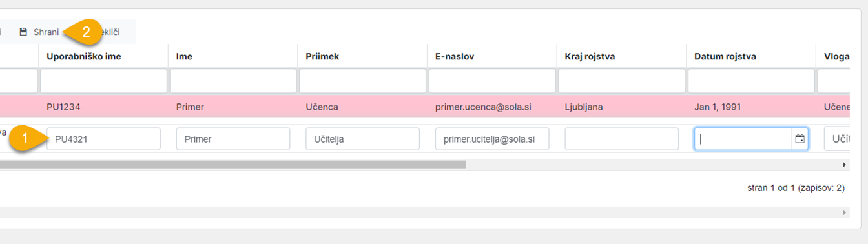The height and width of the screenshot is (244, 868).
Task: Click the right arrow of the grid's horizontal scrollbar
Action: [845, 165]
